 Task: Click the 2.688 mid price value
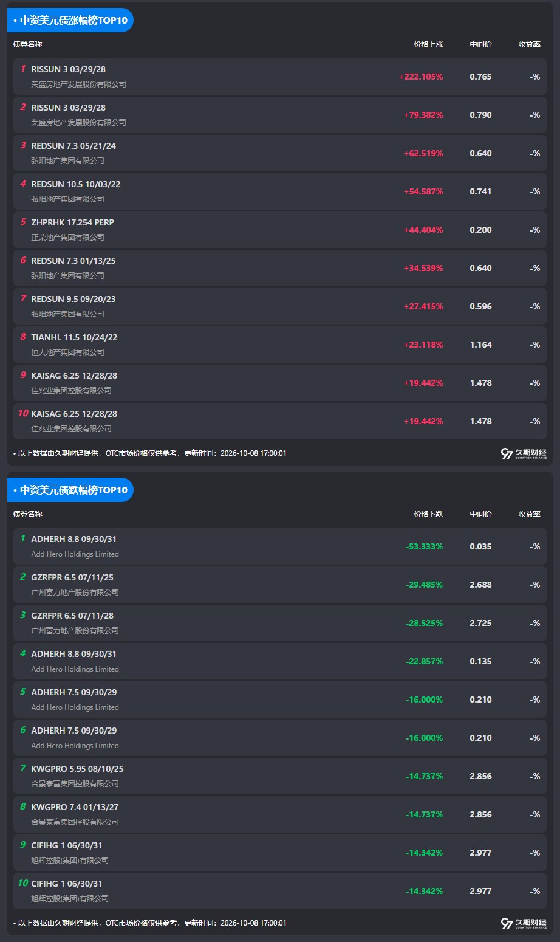pyautogui.click(x=480, y=585)
